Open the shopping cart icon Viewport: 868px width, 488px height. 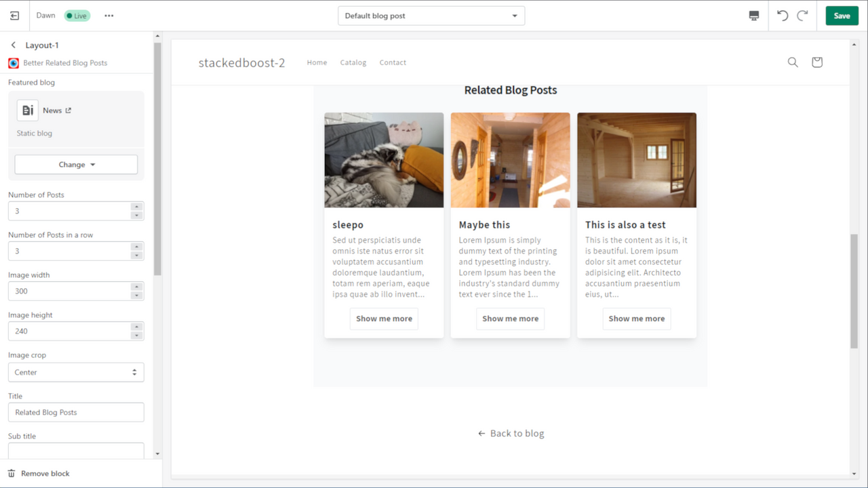[x=817, y=62]
